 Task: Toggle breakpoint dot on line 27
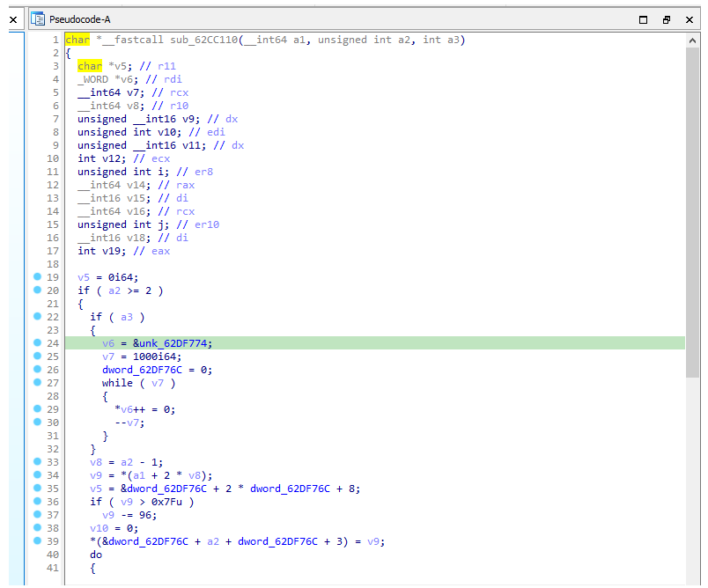coord(38,382)
